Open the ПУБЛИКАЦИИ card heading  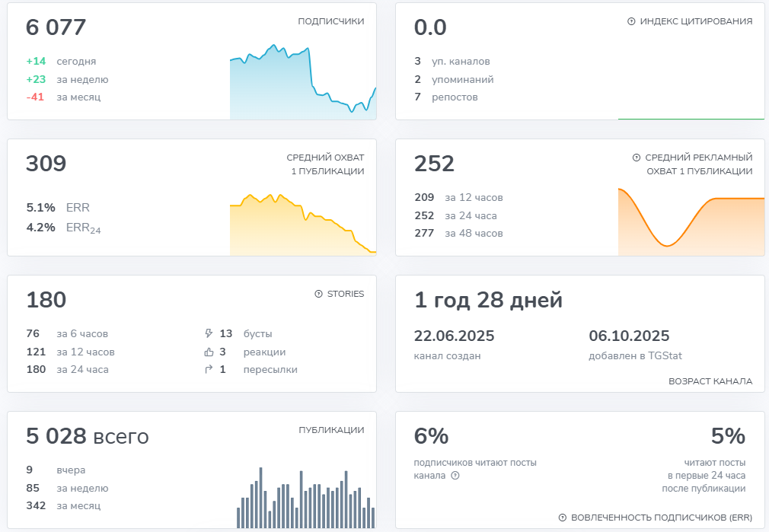[331, 430]
